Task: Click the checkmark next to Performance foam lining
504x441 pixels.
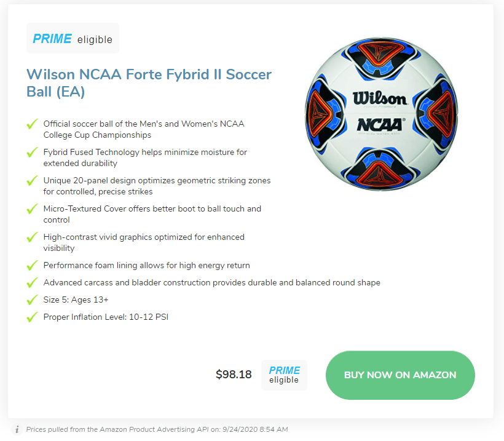Action: [x=32, y=265]
